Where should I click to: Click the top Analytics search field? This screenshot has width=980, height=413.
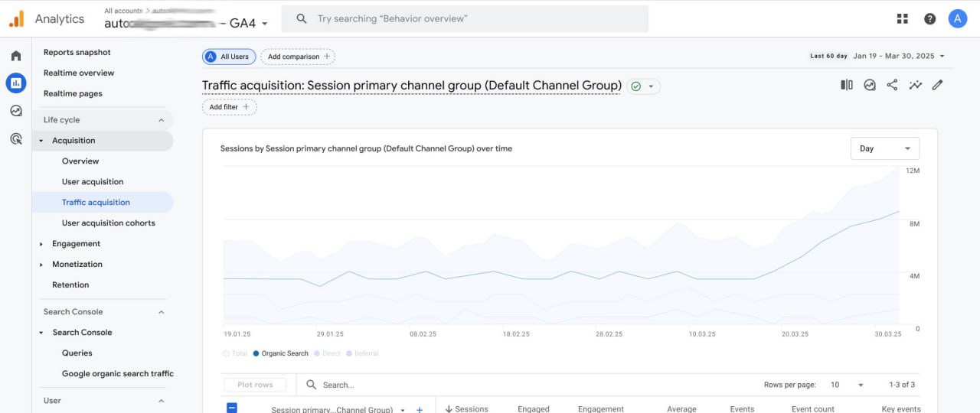click(465, 19)
